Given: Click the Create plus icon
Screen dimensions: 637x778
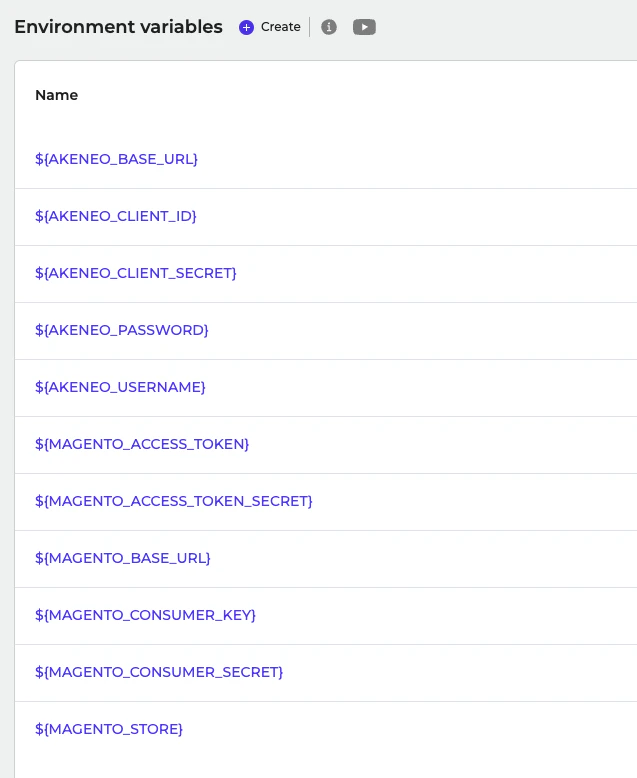Looking at the screenshot, I should (246, 27).
